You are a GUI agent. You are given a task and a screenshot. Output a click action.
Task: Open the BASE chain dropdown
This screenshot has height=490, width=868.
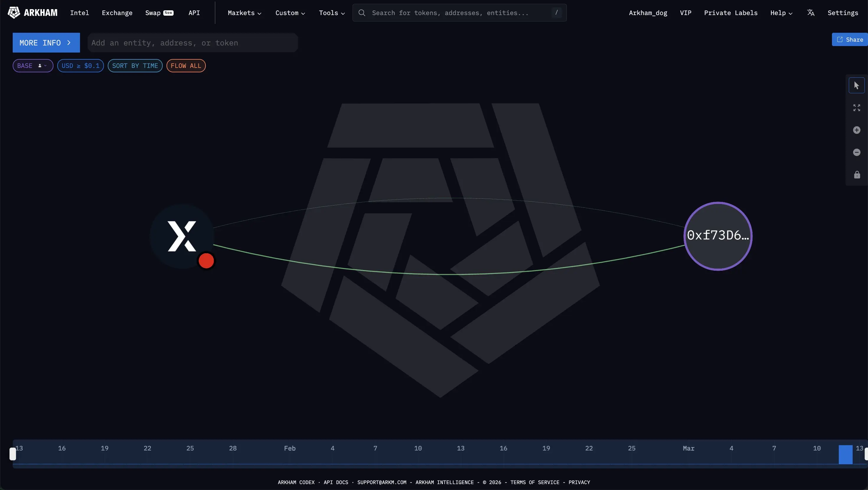[33, 66]
